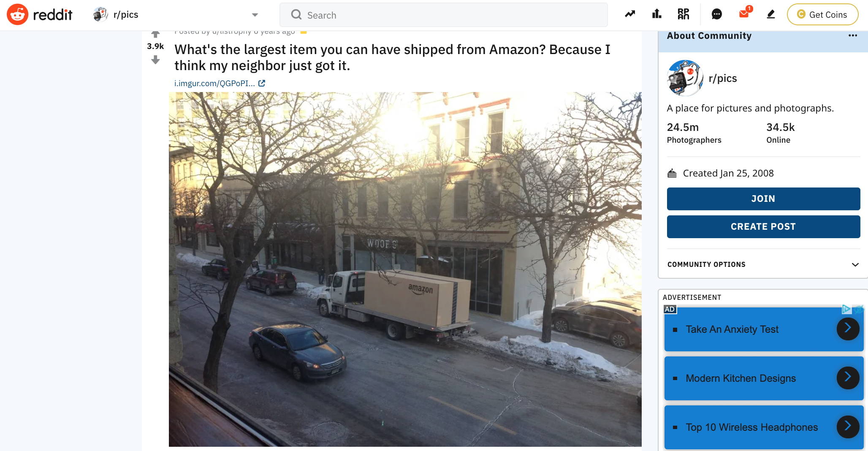Open About Community three-dot menu
Screen dimensions: 868x451
point(852,35)
